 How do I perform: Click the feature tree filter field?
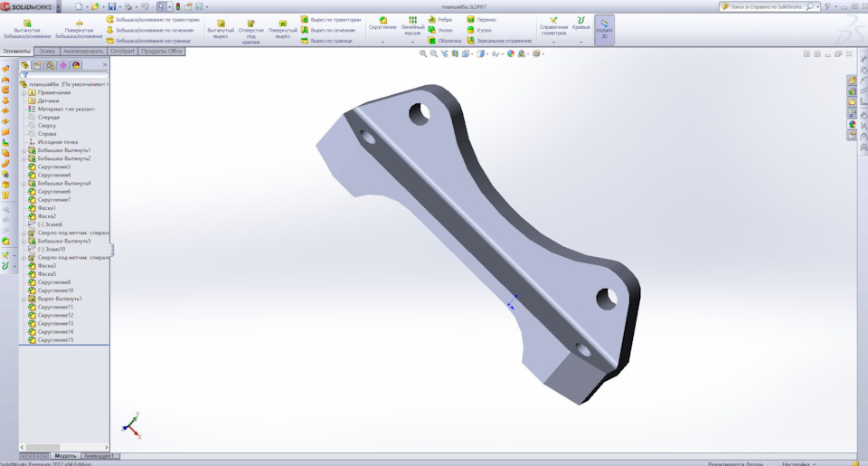point(64,75)
